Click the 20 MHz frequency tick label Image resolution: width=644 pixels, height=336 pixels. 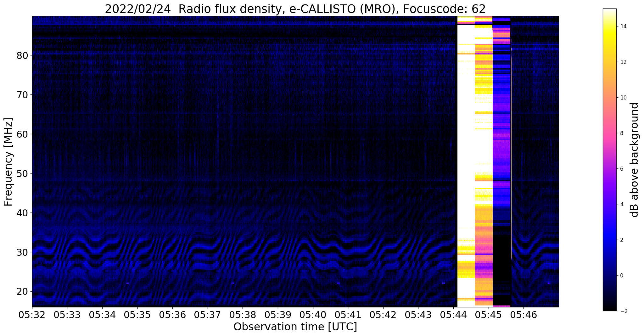click(22, 292)
